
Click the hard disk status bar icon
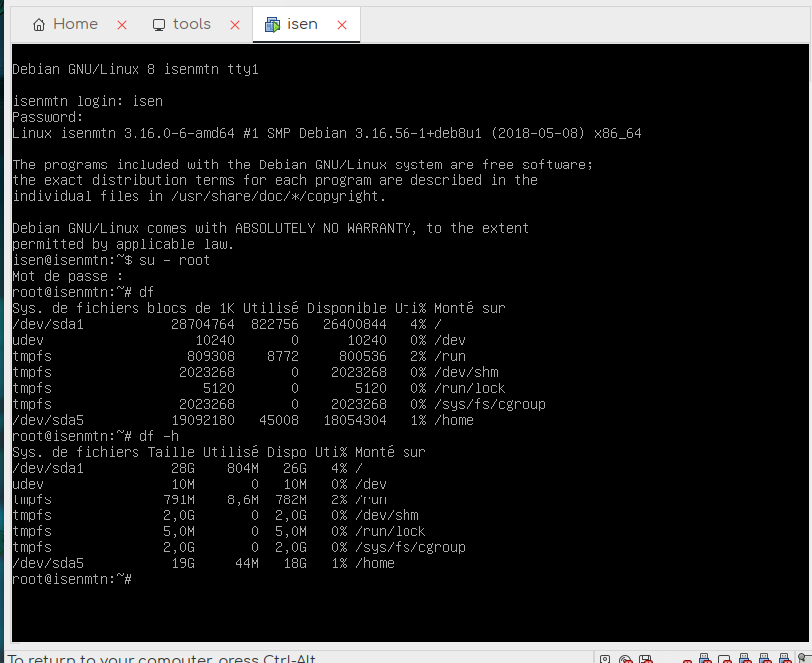(604, 658)
